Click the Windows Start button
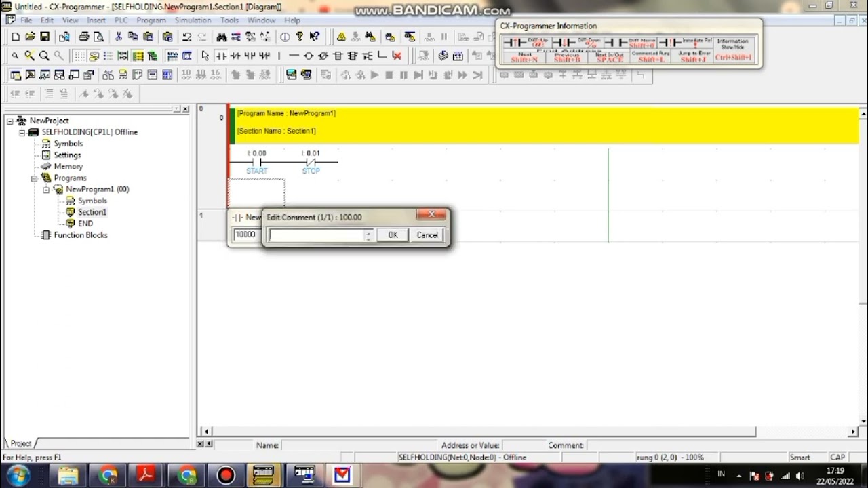868x488 pixels. click(x=17, y=475)
